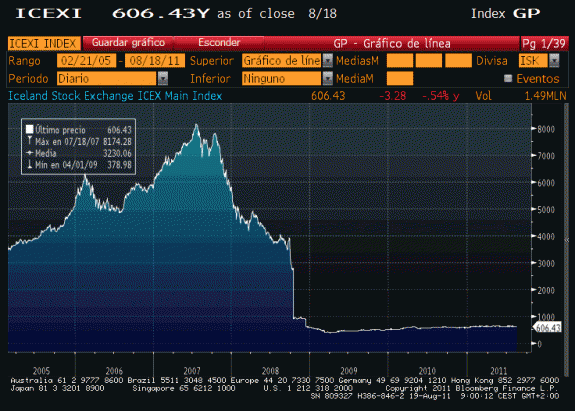Click the 2011 year label on axis
Image resolution: width=575 pixels, height=411 pixels.
[x=498, y=371]
